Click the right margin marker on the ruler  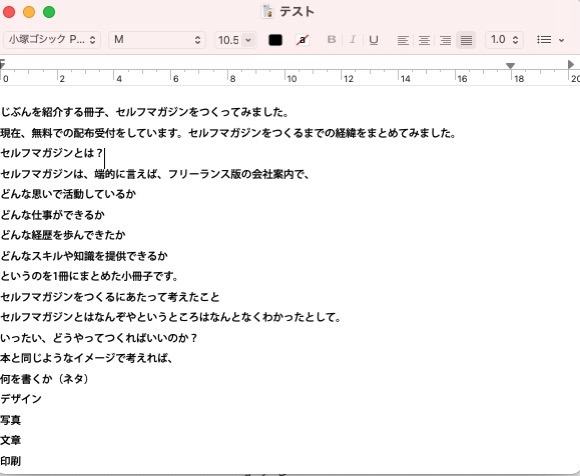510,66
